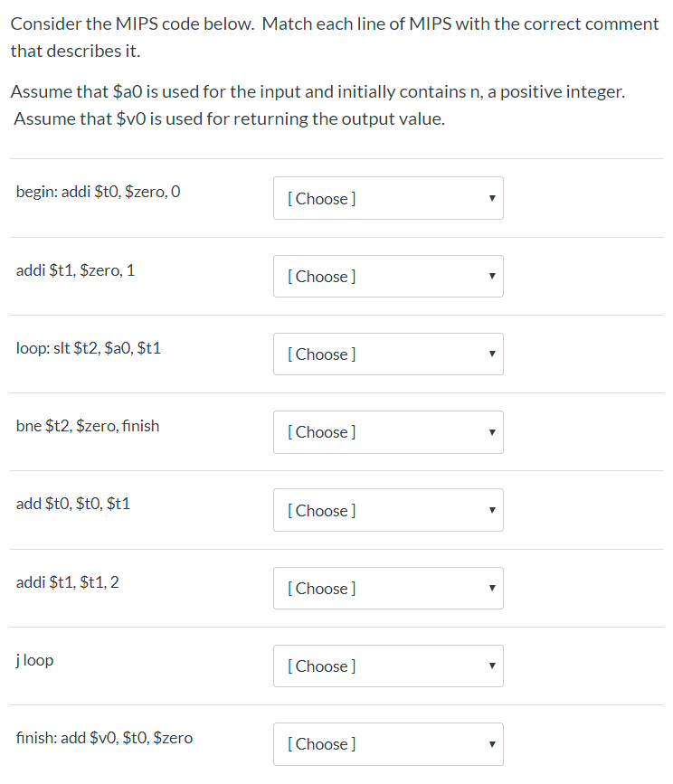
Task: Click the 'finish: add $v0, $t0, $zero' code label
Action: (104, 738)
